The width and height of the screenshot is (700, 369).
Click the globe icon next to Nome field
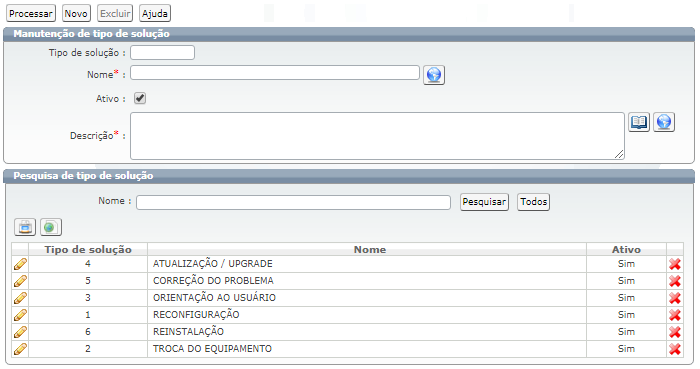coord(434,75)
